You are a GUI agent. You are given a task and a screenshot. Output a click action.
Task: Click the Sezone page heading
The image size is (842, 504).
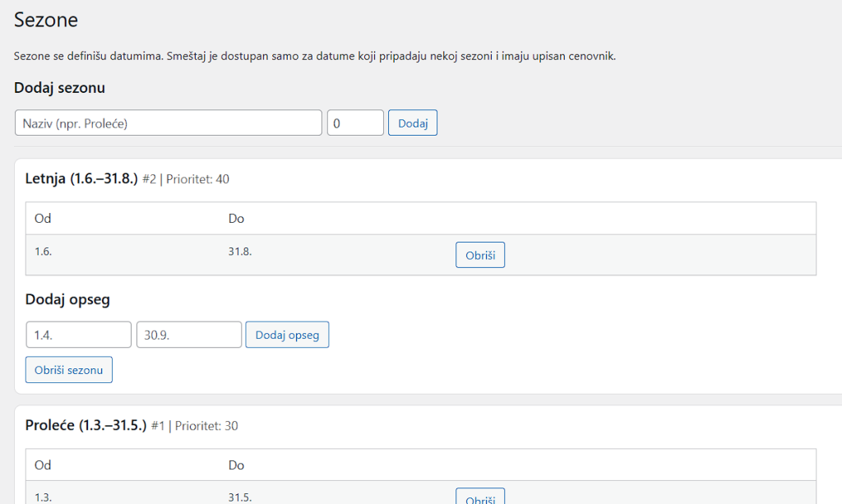45,21
